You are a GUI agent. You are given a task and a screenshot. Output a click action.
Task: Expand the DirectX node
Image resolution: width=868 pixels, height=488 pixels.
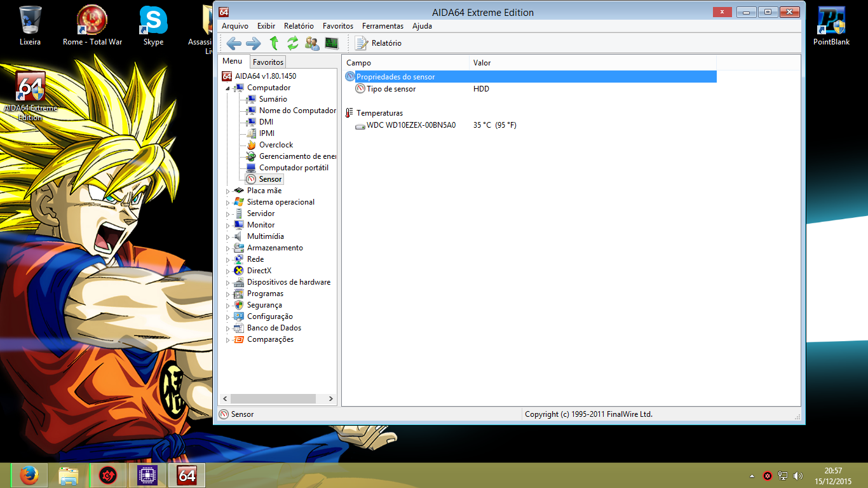[x=228, y=271]
